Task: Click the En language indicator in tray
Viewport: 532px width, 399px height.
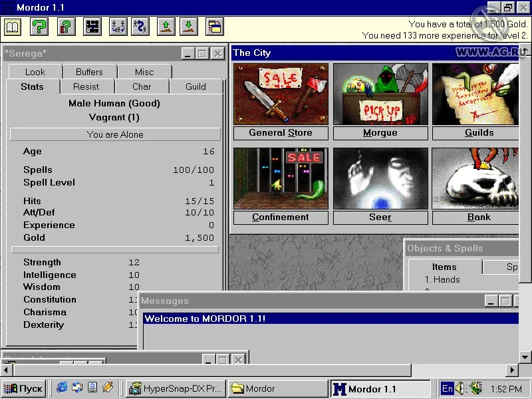Action: click(447, 388)
